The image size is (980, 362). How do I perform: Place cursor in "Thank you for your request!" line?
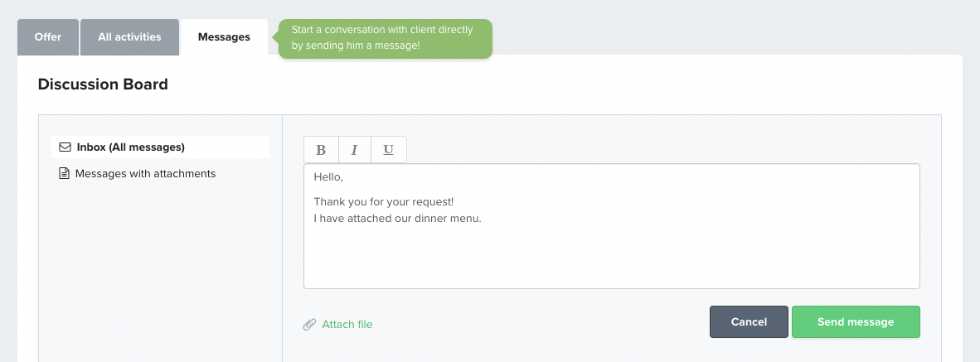point(384,202)
